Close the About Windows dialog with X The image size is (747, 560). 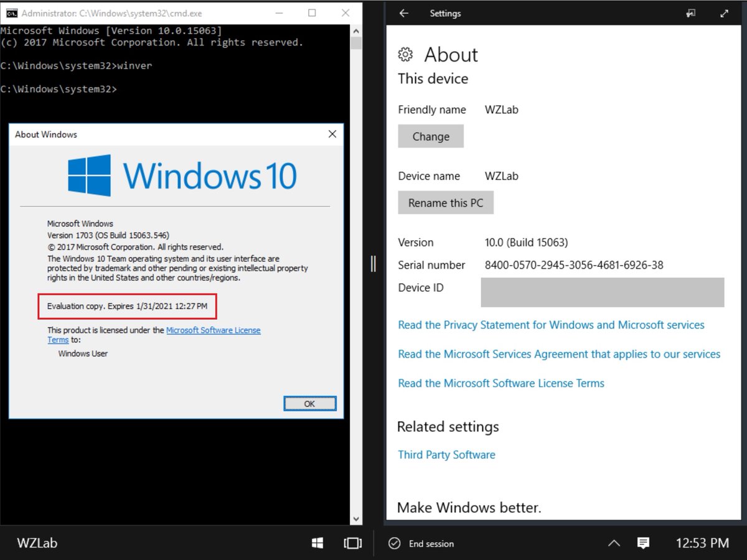332,134
